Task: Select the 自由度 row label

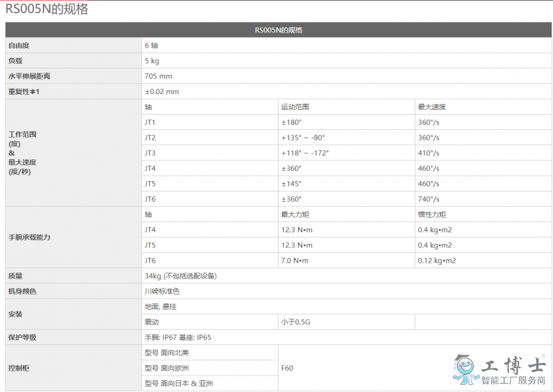Action: [x=19, y=45]
